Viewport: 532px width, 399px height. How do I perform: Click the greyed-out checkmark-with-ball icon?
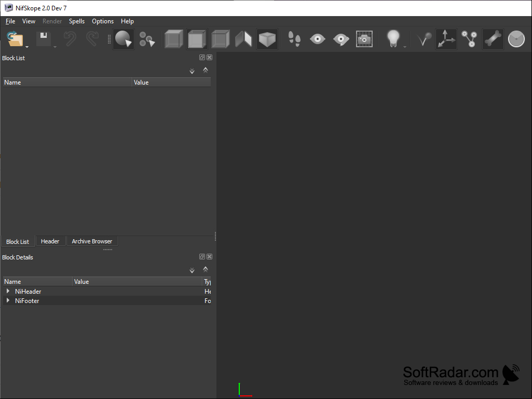[x=424, y=39]
